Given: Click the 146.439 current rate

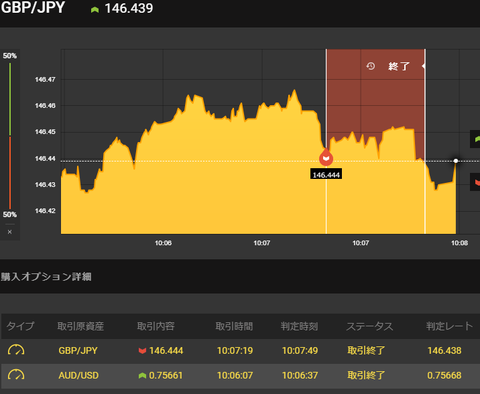Looking at the screenshot, I should pyautogui.click(x=129, y=9).
